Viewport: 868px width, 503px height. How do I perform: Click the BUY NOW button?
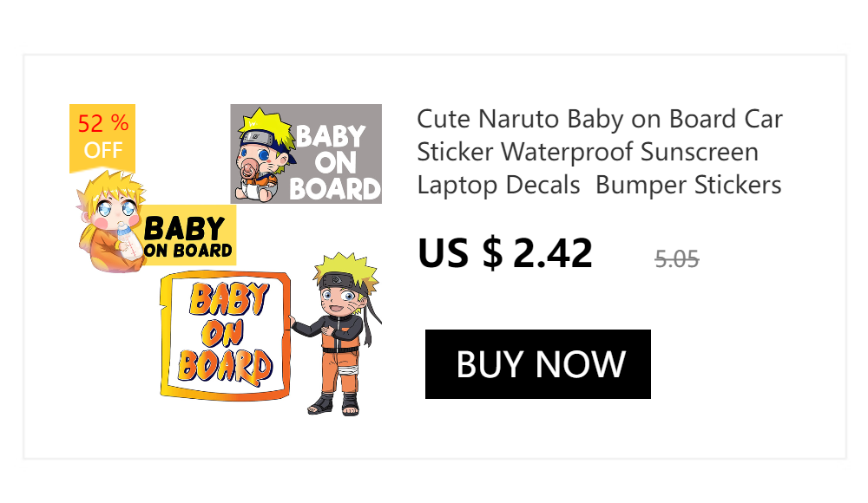click(537, 364)
